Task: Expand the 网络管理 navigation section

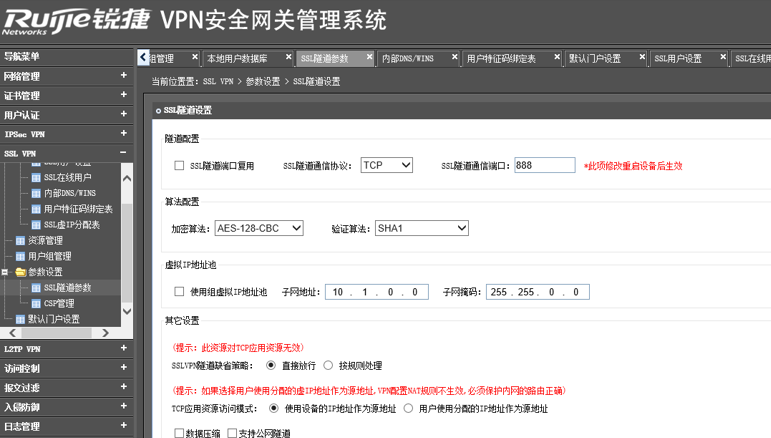Action: point(124,76)
